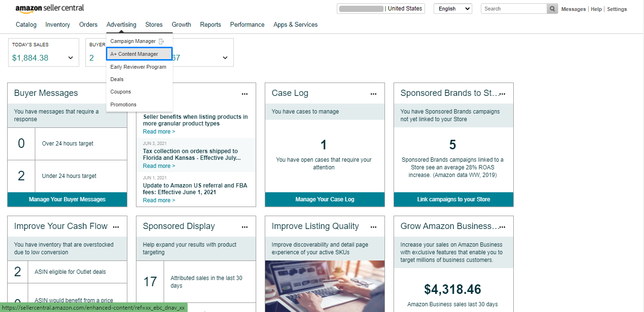This screenshot has height=312, width=644.
Task: Click the Under 24 hours target row
Action: (x=67, y=176)
